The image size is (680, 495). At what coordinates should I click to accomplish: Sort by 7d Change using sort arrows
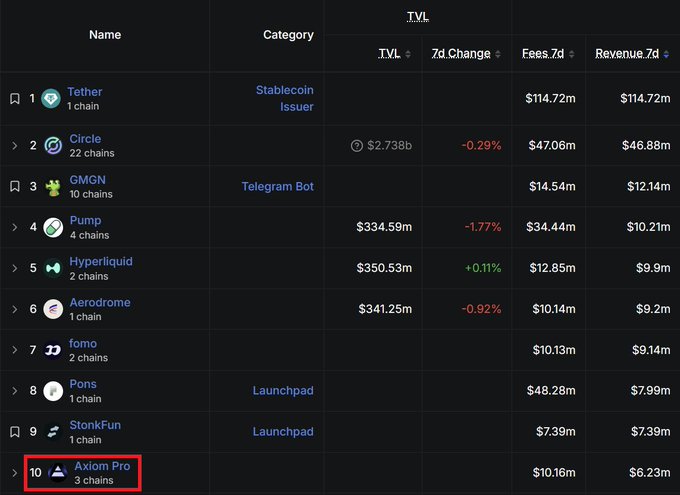[498, 54]
